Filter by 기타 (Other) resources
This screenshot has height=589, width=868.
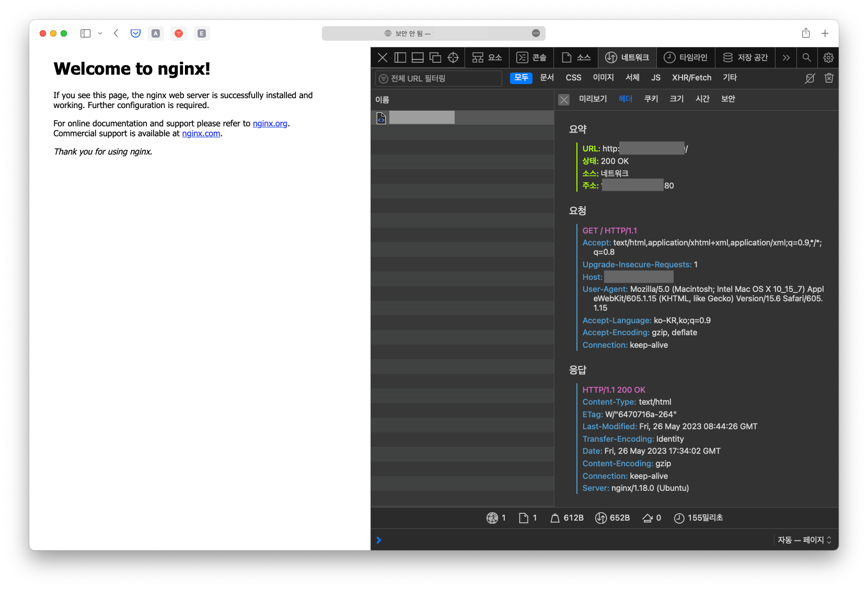click(730, 78)
